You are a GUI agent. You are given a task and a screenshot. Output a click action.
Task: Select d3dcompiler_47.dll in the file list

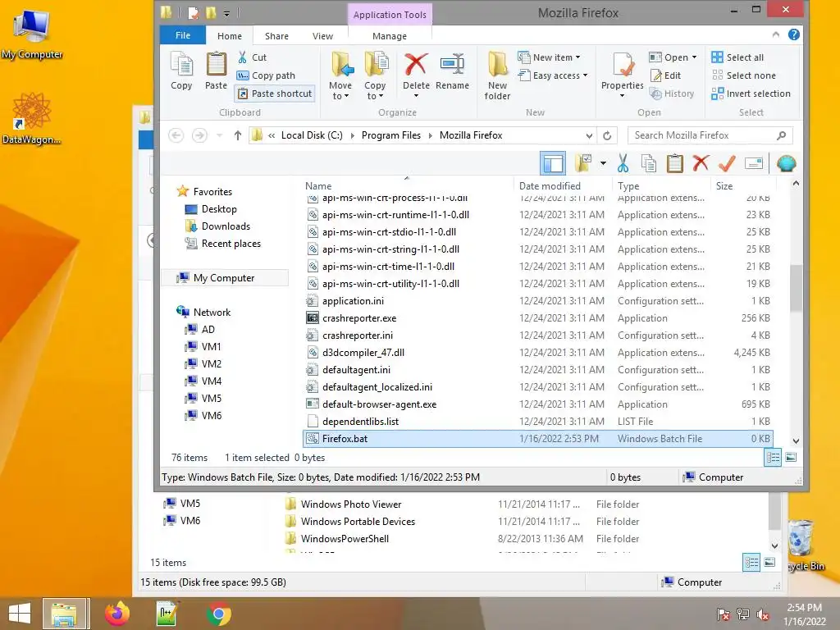[x=538, y=353]
